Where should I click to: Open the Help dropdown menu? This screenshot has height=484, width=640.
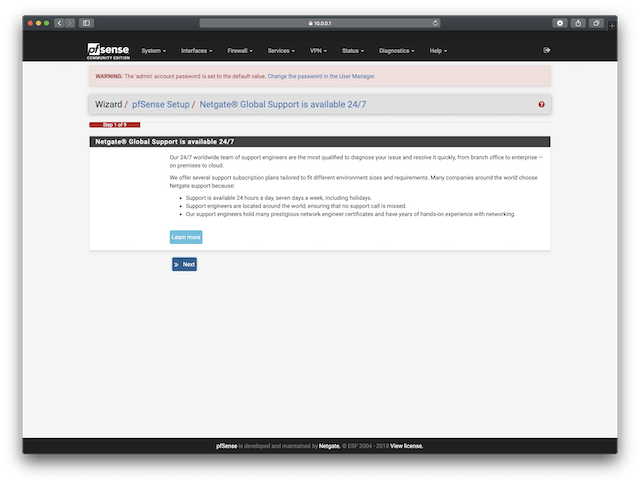point(438,51)
